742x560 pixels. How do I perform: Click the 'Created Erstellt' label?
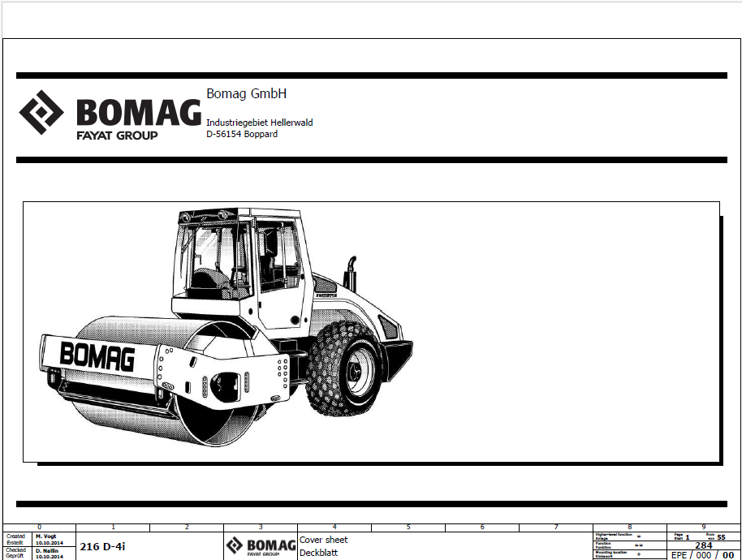pyautogui.click(x=15, y=539)
